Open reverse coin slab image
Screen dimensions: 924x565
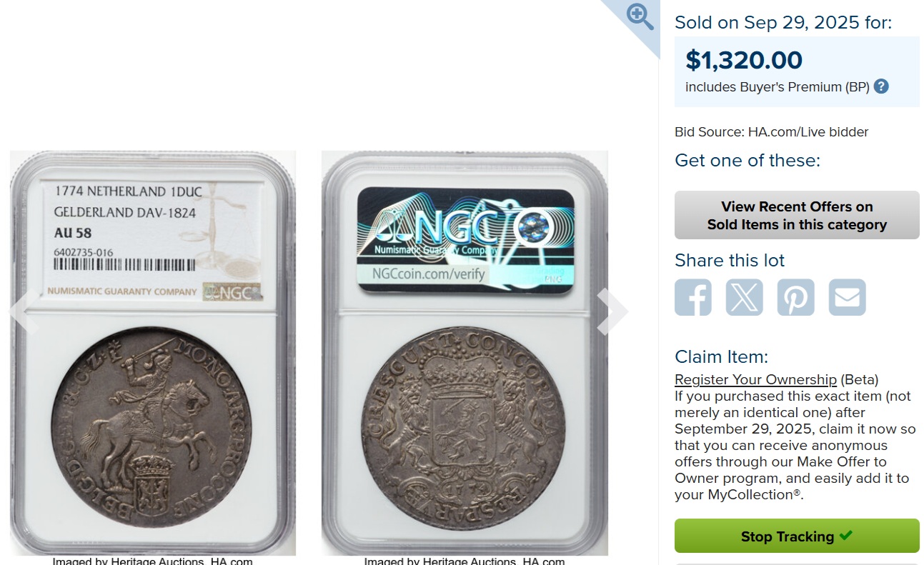(x=465, y=353)
